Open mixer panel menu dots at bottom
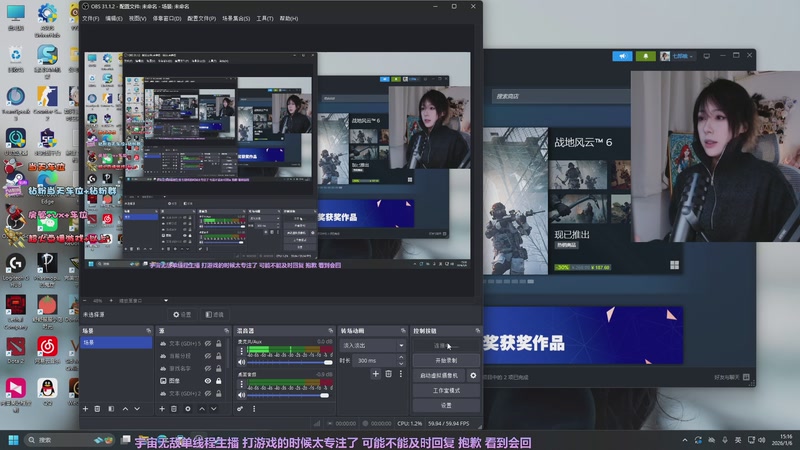The width and height of the screenshot is (800, 450). click(254, 409)
